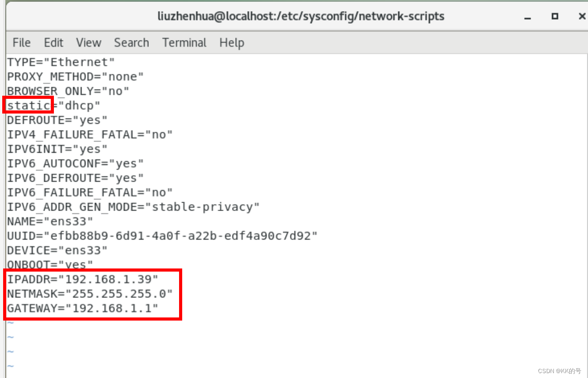
Task: Click the NAME="ens33" line
Action: click(49, 221)
